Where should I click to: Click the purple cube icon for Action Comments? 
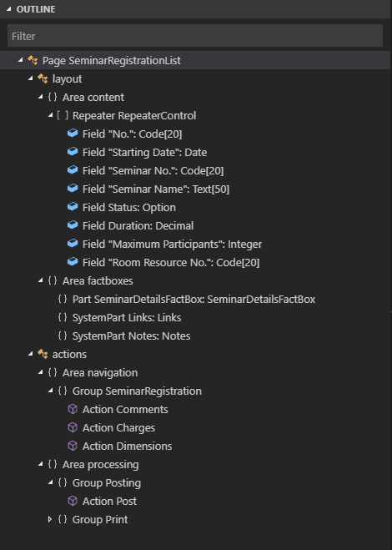coord(73,409)
